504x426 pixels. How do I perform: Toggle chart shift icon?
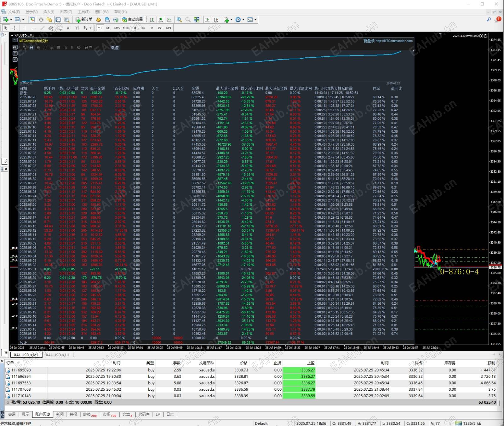(x=216, y=20)
